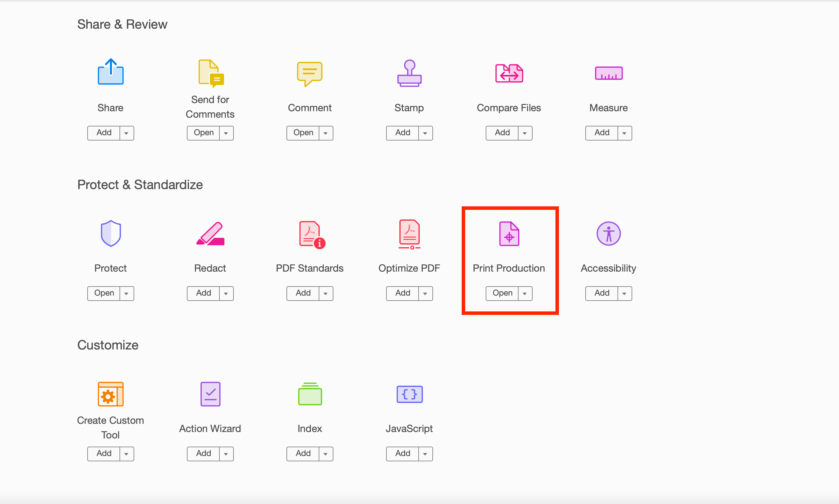Add the Action Wizard tool
This screenshot has width=839, height=504.
click(x=203, y=453)
